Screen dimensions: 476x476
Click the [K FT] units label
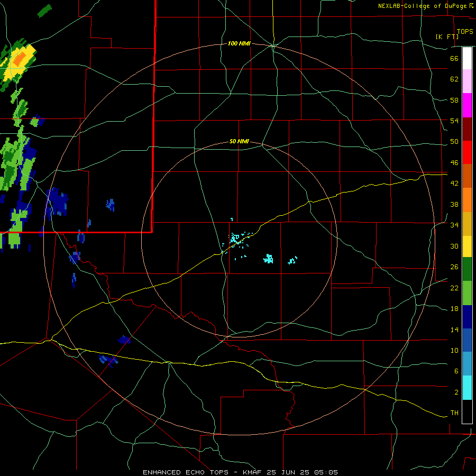click(x=447, y=36)
